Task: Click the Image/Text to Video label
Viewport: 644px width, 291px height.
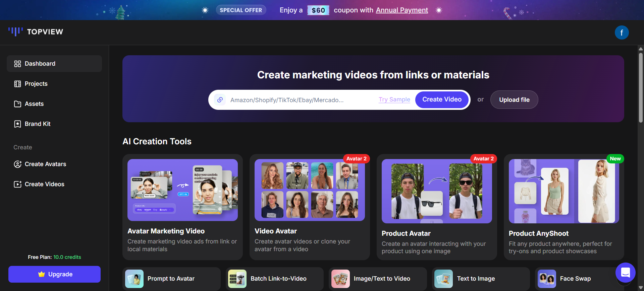Action: (382, 279)
